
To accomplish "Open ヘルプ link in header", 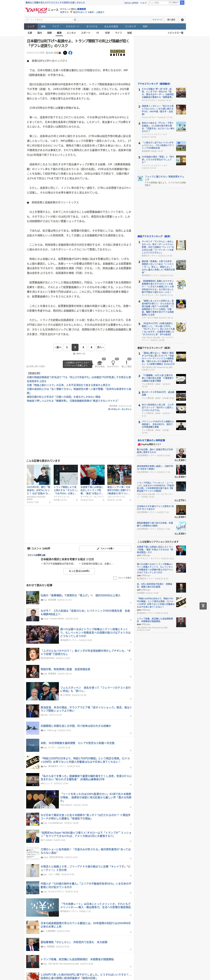I will [143, 3].
